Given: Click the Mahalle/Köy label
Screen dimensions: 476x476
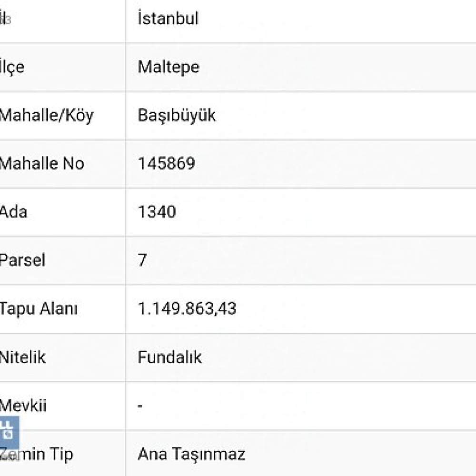Looking at the screenshot, I should tap(47, 116).
